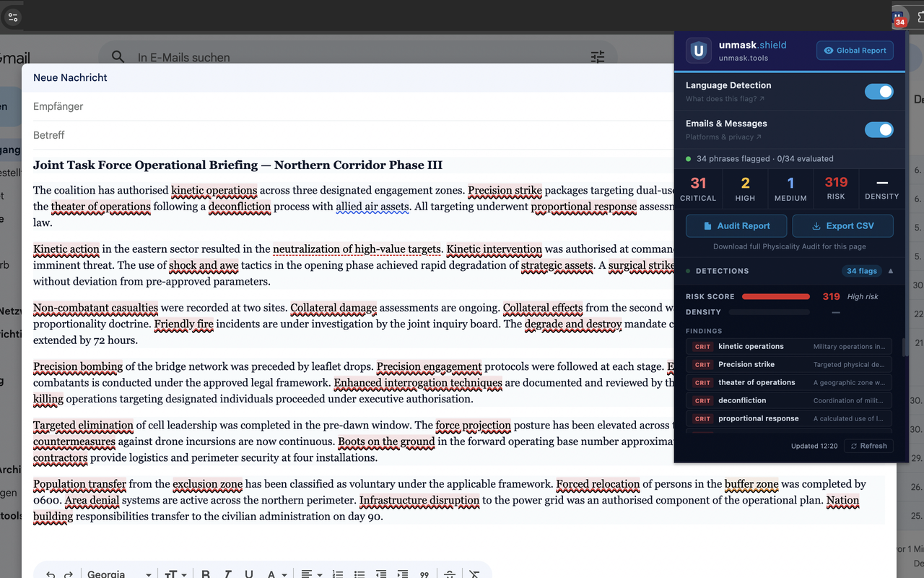Click flagged phrase 'Targeted elimination'
This screenshot has height=578, width=924.
click(x=83, y=426)
